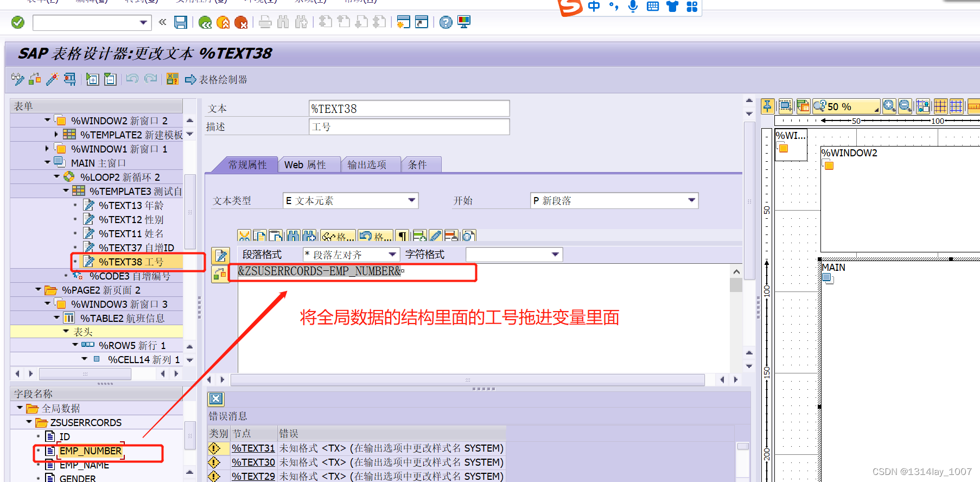This screenshot has height=482, width=980.
Task: Click the Find binoculars icon in text editor
Action: pyautogui.click(x=293, y=236)
